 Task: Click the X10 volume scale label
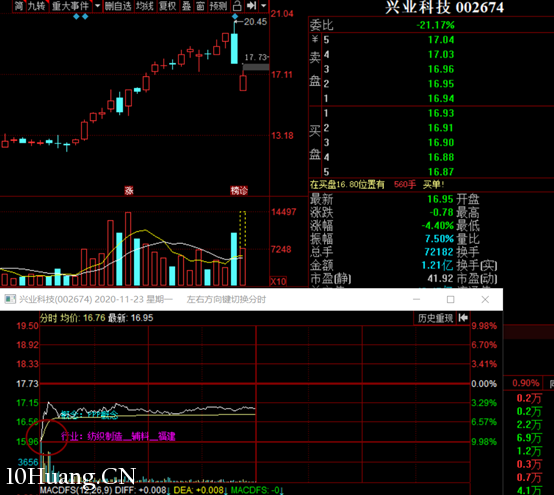click(x=278, y=282)
